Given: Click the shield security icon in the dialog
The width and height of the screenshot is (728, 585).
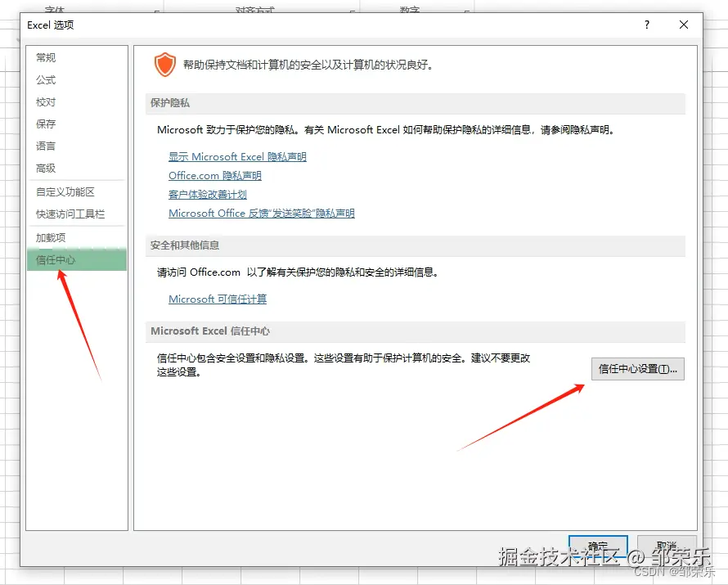Looking at the screenshot, I should tap(165, 64).
